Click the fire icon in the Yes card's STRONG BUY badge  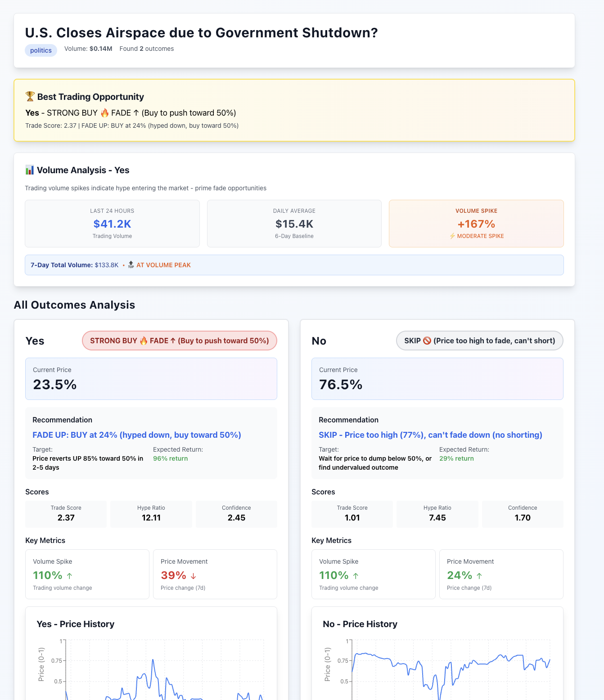pyautogui.click(x=144, y=341)
